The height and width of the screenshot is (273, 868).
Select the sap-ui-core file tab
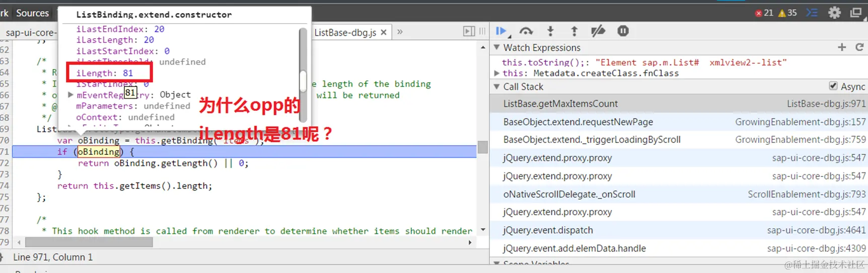(31, 33)
